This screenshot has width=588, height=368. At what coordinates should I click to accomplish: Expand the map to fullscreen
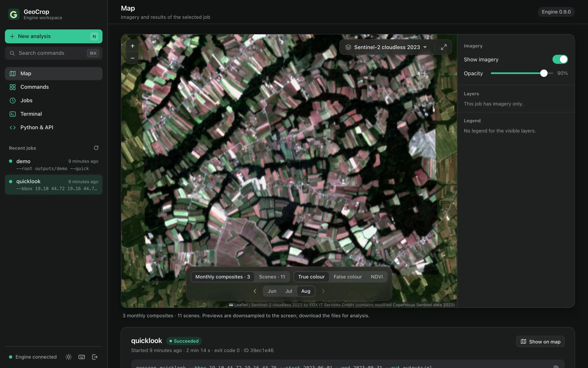[x=444, y=47]
